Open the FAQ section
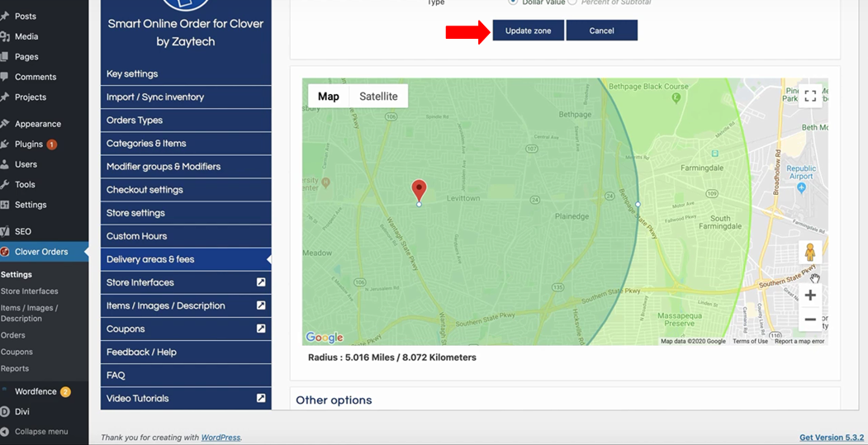The height and width of the screenshot is (445, 868). pos(186,376)
